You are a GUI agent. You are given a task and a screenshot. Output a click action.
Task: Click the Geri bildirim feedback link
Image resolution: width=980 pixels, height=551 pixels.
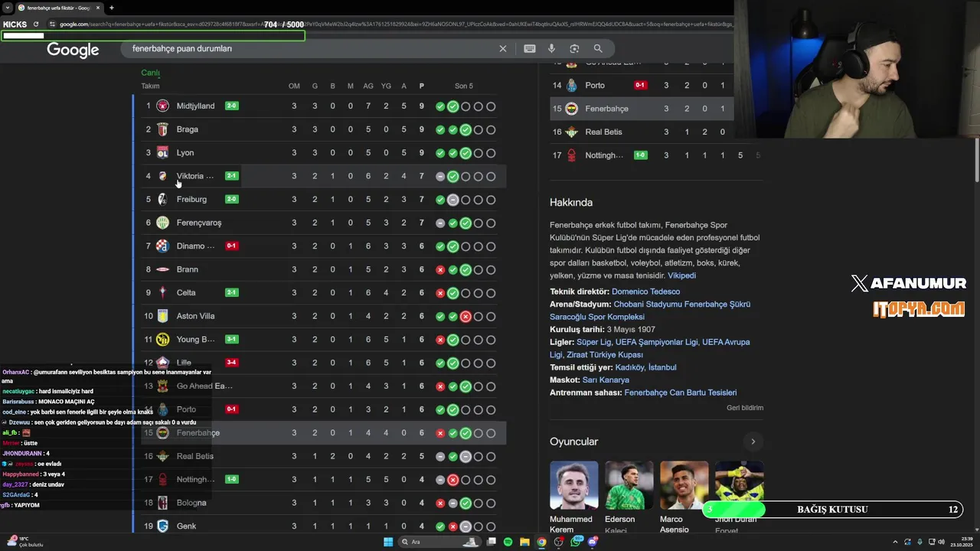(745, 408)
